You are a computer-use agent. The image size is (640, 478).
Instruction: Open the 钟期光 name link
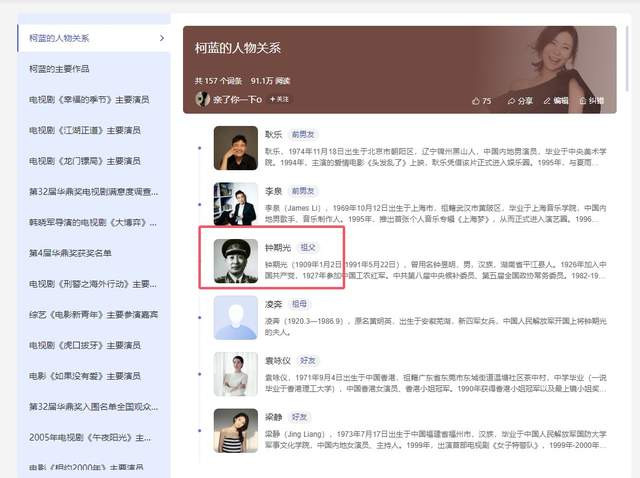click(278, 247)
